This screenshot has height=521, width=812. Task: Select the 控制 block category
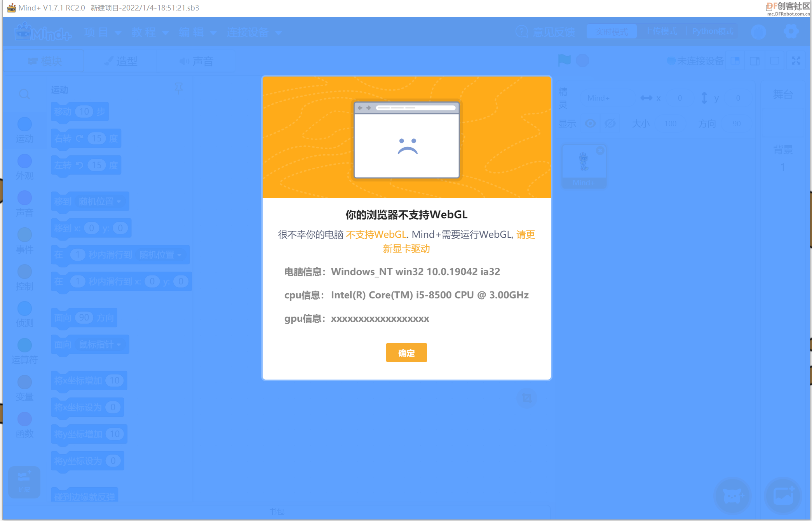pyautogui.click(x=24, y=278)
